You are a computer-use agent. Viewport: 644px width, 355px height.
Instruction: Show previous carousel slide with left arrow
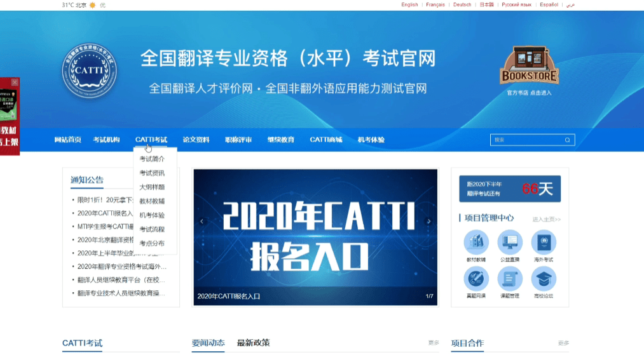click(202, 221)
